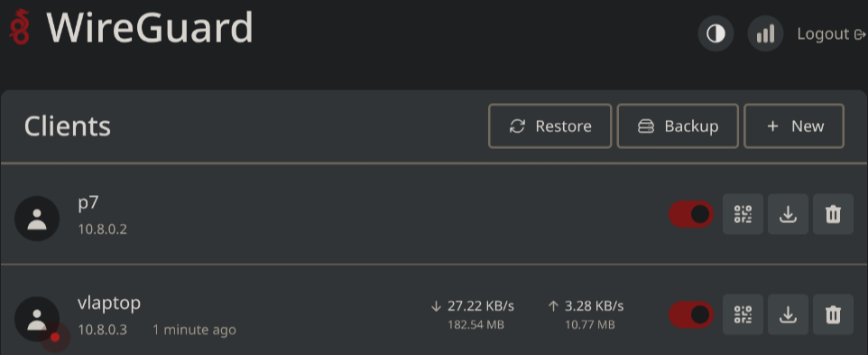868x355 pixels.
Task: Select the vlaptop client avatar
Action: [37, 319]
